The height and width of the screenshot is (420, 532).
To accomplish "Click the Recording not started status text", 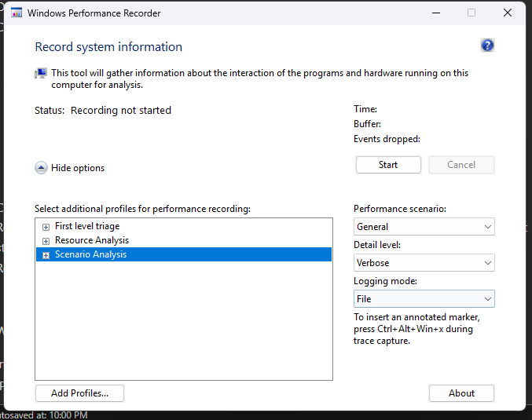I will tap(121, 111).
